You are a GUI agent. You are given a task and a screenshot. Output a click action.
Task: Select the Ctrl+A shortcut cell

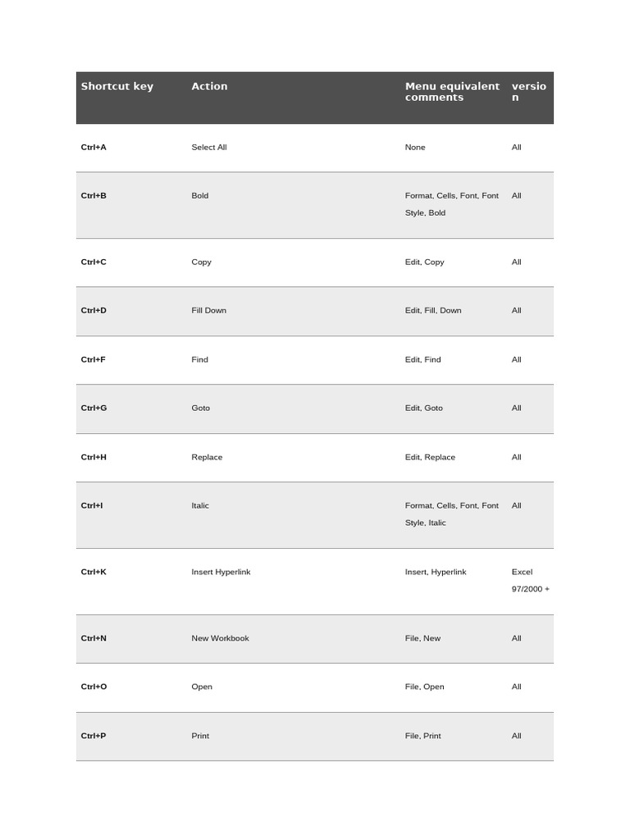(x=94, y=148)
